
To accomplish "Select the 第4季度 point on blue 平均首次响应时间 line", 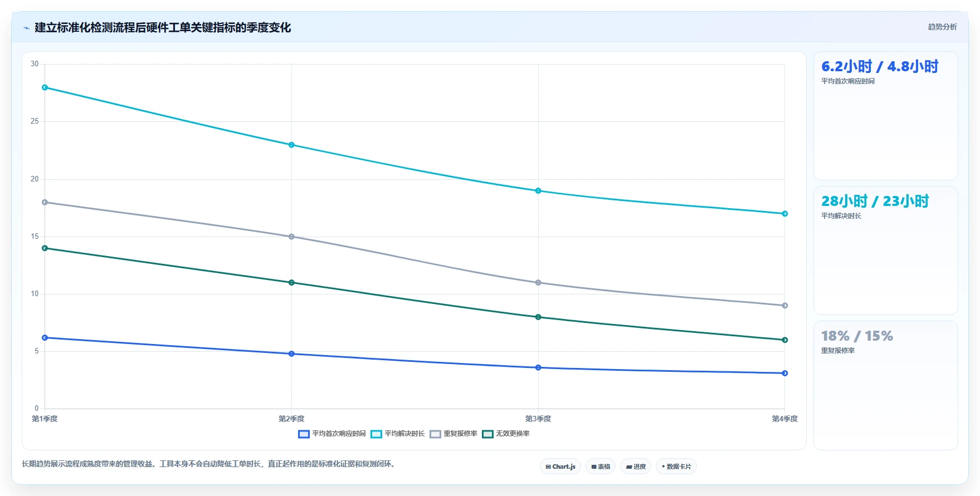I will (785, 374).
